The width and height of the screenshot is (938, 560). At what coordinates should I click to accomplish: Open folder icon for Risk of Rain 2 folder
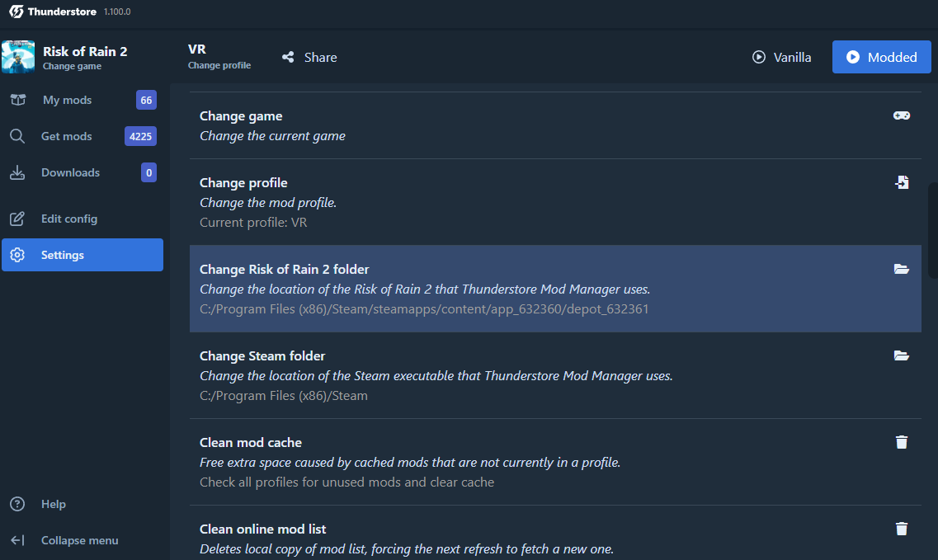902,269
